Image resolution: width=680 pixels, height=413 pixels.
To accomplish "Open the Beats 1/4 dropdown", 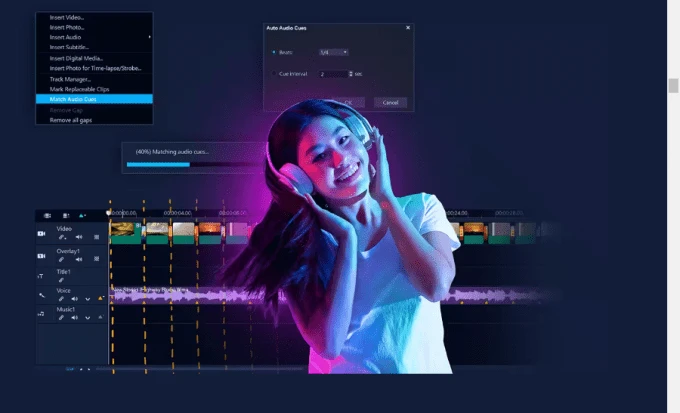I will [x=333, y=52].
